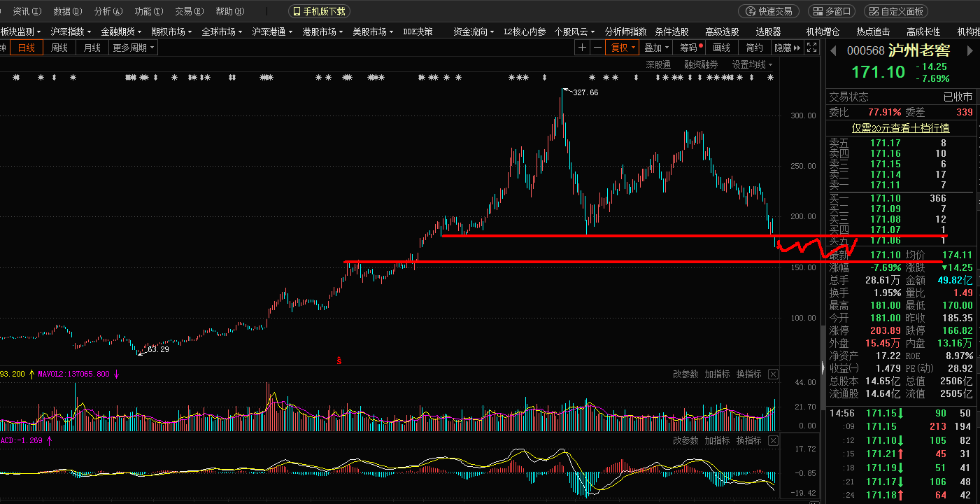Image resolution: width=980 pixels, height=504 pixels.
Task: Expand the 沪深港通 dropdown
Action: tap(273, 31)
